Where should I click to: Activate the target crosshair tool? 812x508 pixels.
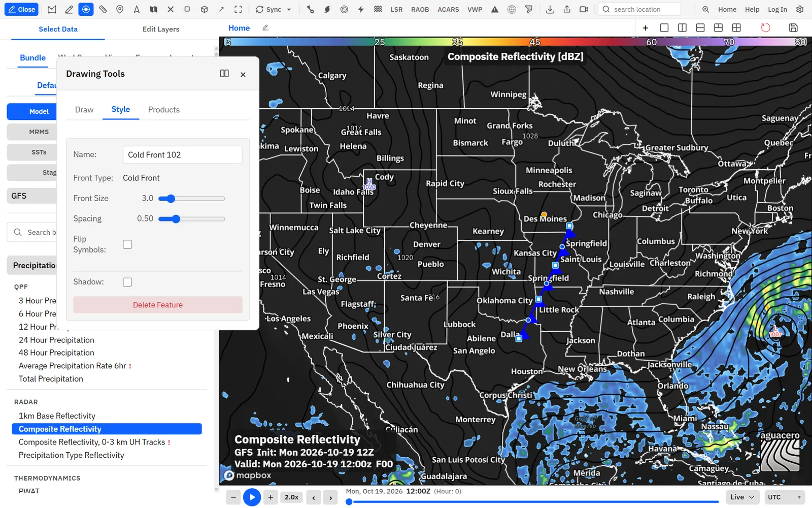[x=86, y=9]
